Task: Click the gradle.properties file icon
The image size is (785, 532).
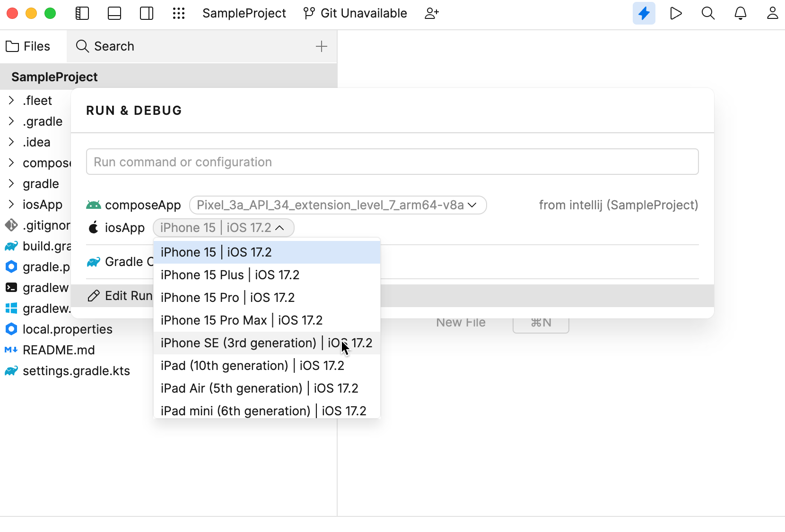Action: point(11,267)
